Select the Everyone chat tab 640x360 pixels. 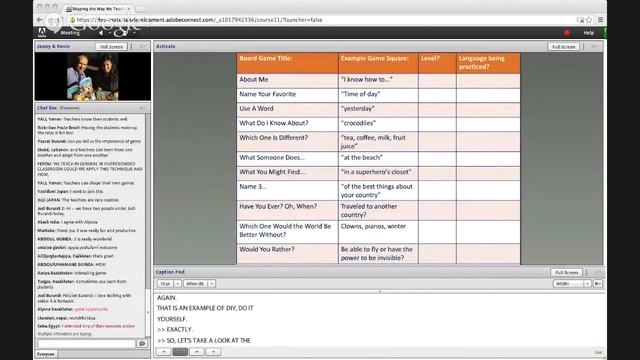pyautogui.click(x=46, y=354)
